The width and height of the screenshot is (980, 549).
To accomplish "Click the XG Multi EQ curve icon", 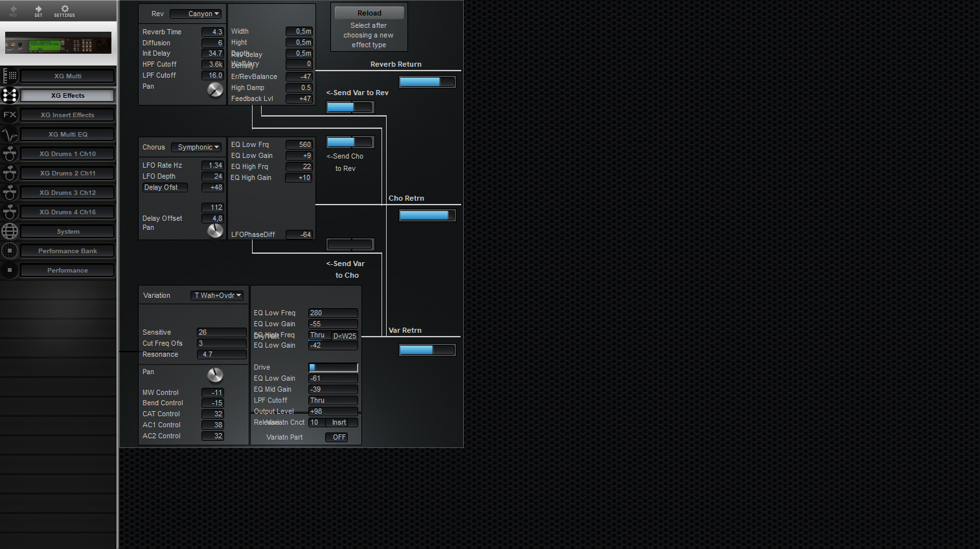I will coord(10,135).
